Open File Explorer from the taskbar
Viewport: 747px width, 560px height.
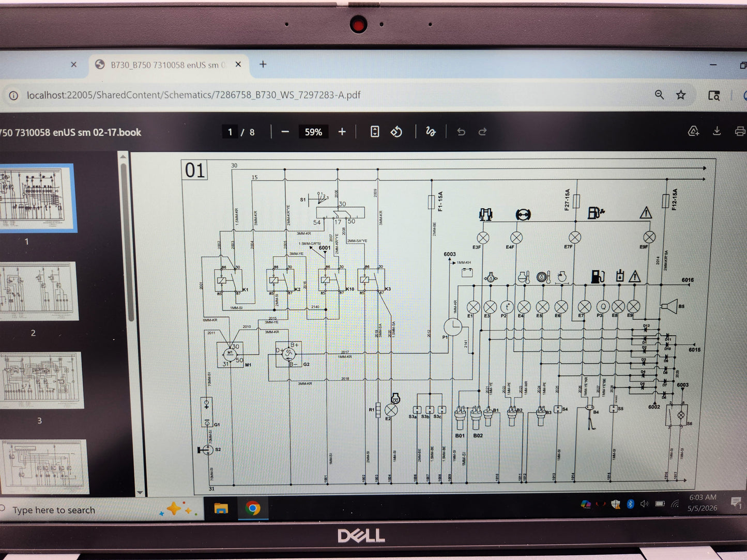coord(221,509)
